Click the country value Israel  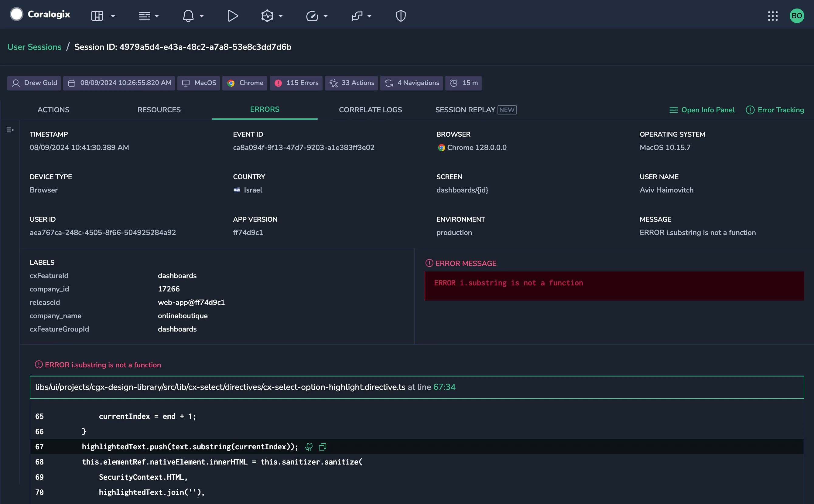248,190
